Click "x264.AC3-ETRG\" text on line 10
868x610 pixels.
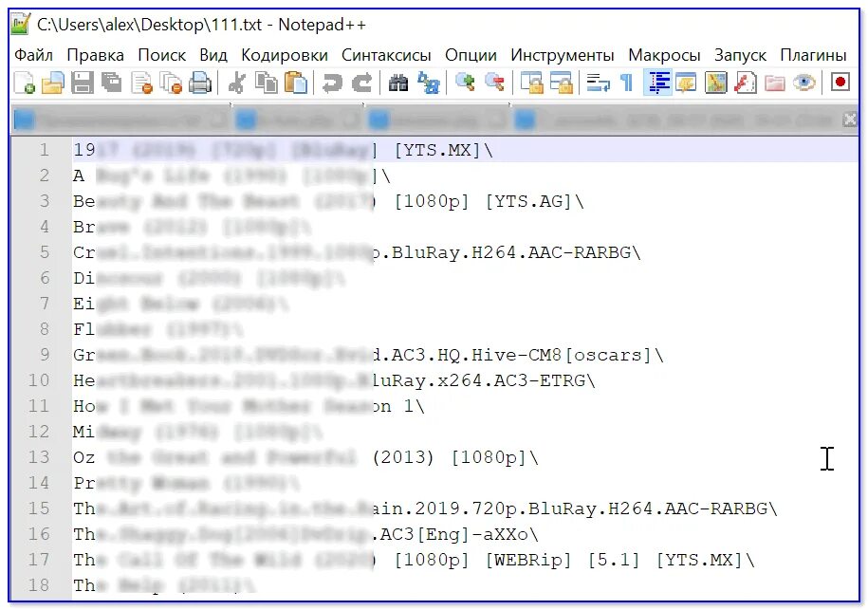(x=516, y=380)
